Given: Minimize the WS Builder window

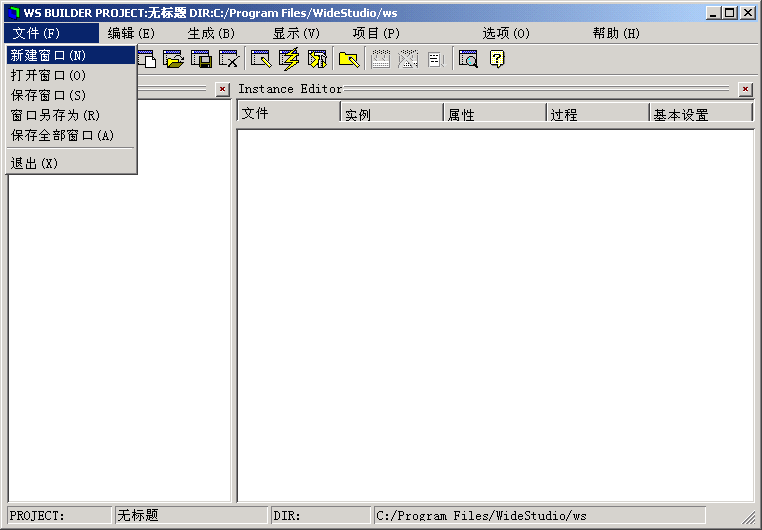Looking at the screenshot, I should point(713,13).
